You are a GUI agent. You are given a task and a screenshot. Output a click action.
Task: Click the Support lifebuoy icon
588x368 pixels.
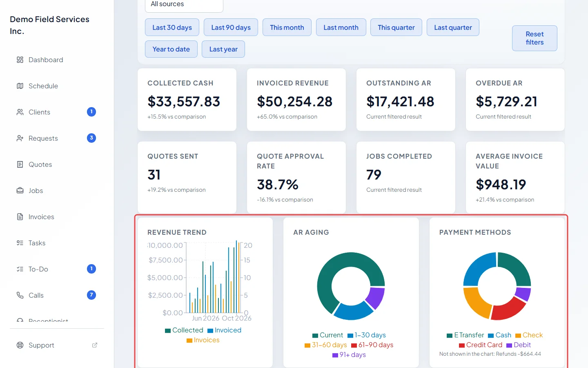20,345
